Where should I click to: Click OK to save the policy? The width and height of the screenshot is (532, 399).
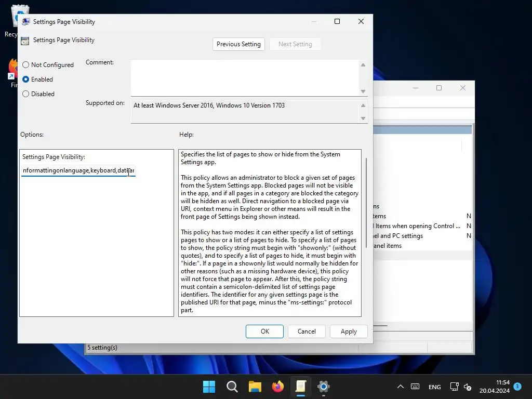(264, 331)
